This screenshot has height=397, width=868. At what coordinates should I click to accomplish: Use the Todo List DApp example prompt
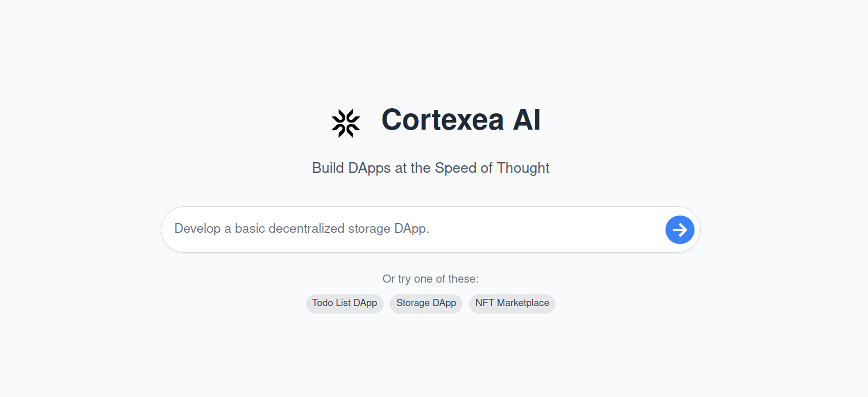[344, 303]
